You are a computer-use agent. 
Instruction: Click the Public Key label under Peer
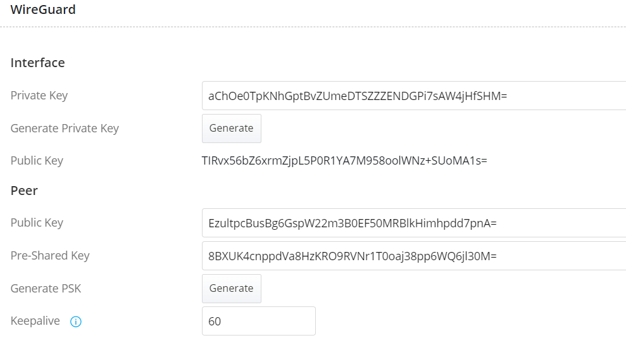(x=37, y=223)
